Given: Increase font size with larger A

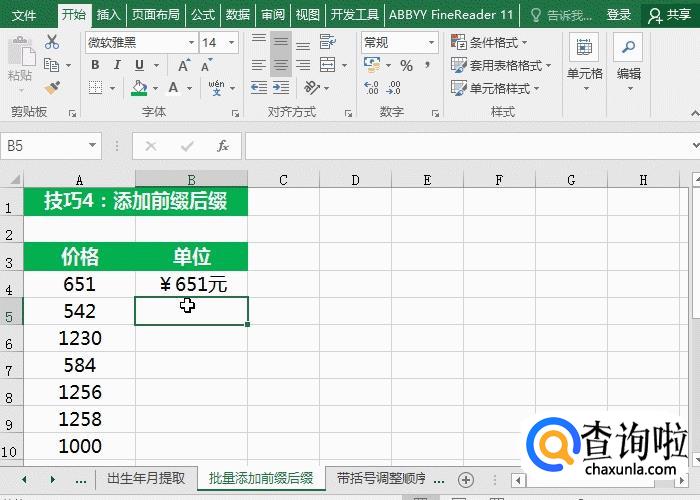Looking at the screenshot, I should tap(184, 65).
